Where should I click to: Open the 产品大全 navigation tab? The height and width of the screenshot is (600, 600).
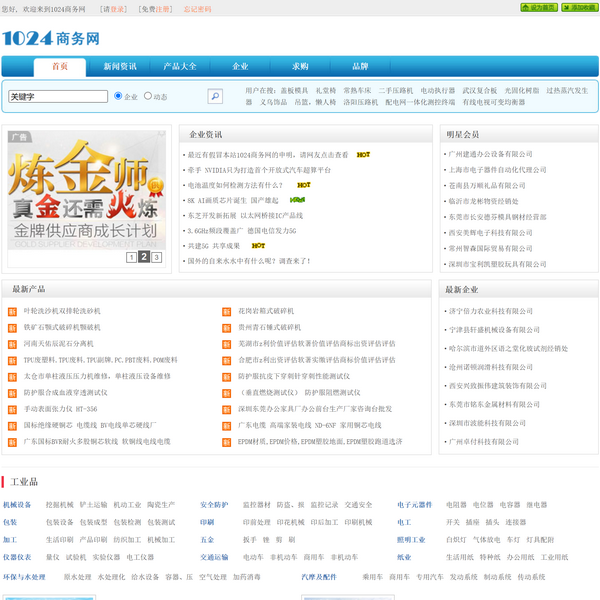pyautogui.click(x=180, y=67)
